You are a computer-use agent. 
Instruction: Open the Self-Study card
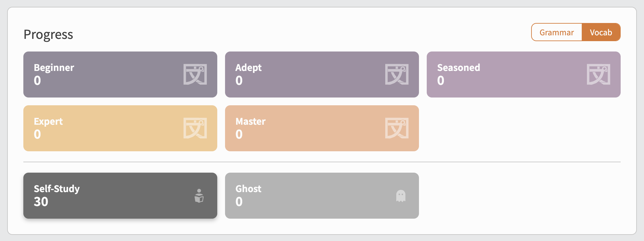120,196
